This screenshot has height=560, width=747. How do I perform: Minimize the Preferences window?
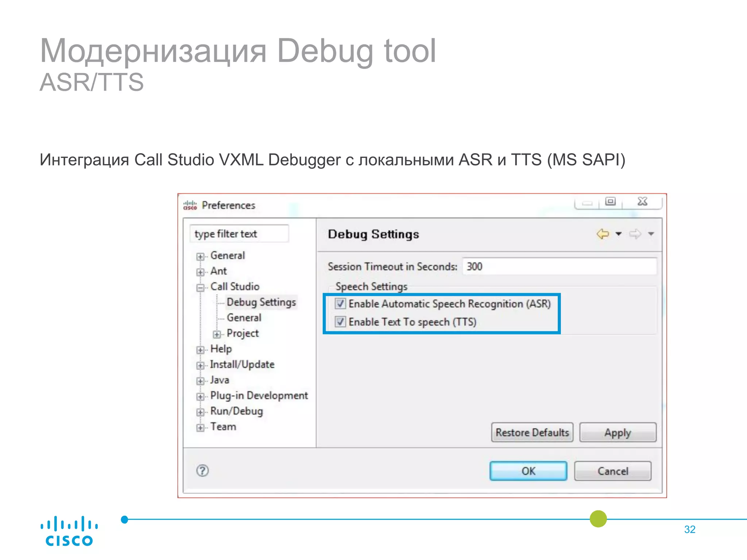pos(587,203)
